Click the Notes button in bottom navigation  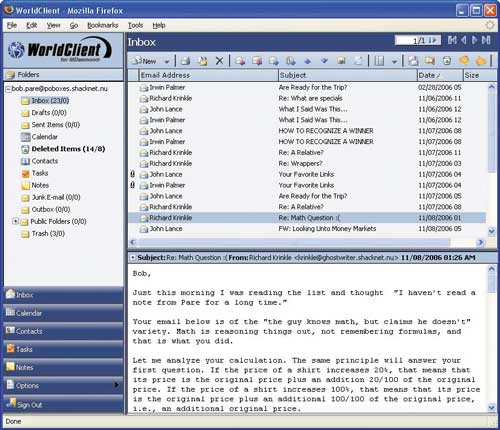pyautogui.click(x=63, y=367)
